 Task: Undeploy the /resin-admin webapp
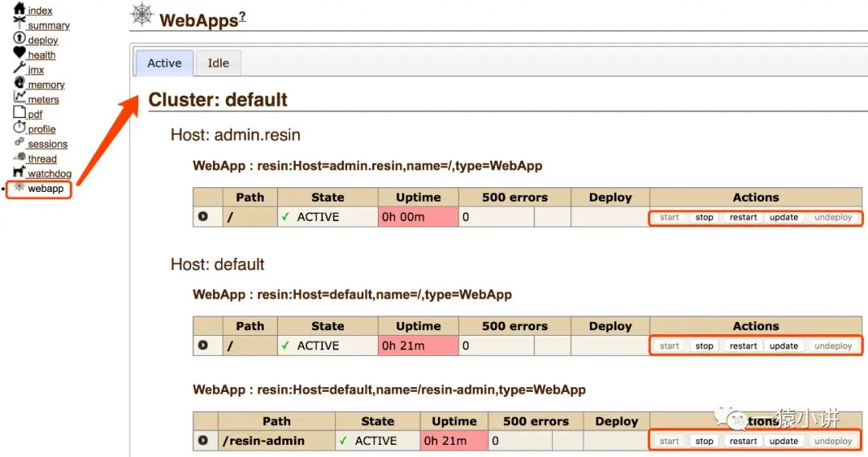coord(833,441)
